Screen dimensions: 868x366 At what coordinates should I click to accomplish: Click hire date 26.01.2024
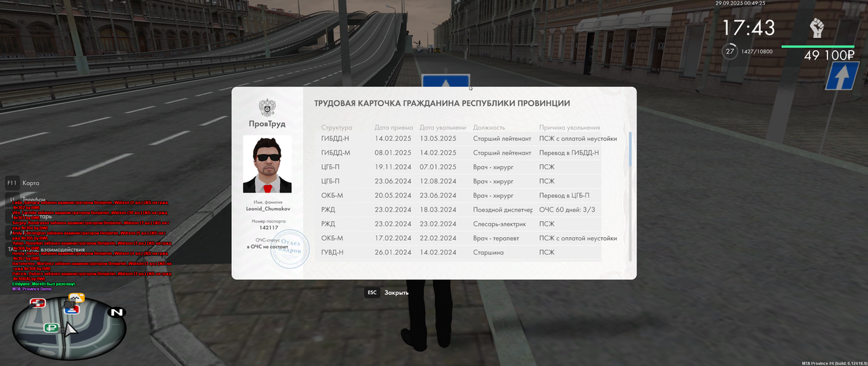(393, 252)
